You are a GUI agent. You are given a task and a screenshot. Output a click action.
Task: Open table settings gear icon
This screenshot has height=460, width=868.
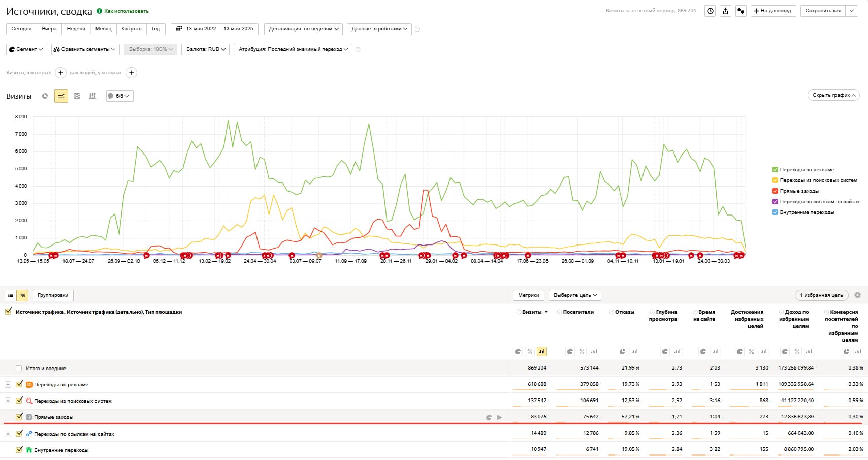(857, 295)
